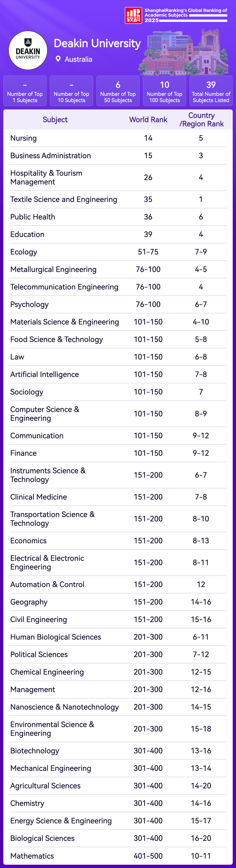Click the ShanghaiRanking red logo icon
This screenshot has height=868, width=236.
tap(133, 16)
